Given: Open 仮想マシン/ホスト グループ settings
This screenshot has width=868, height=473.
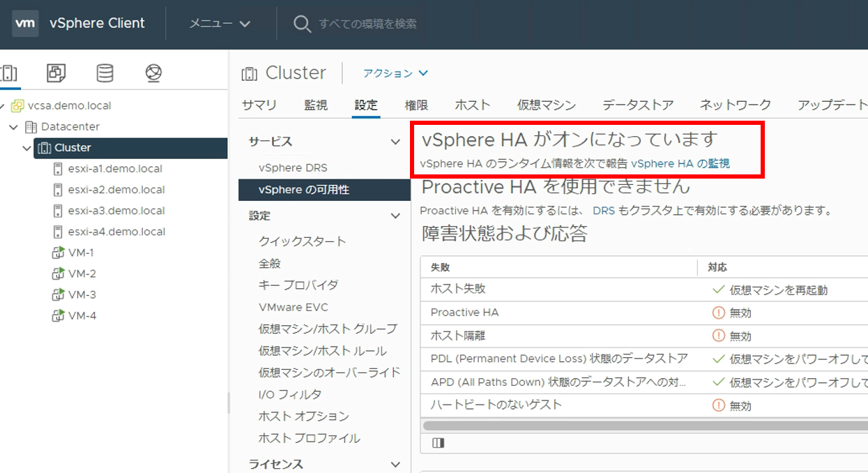Looking at the screenshot, I should [328, 329].
